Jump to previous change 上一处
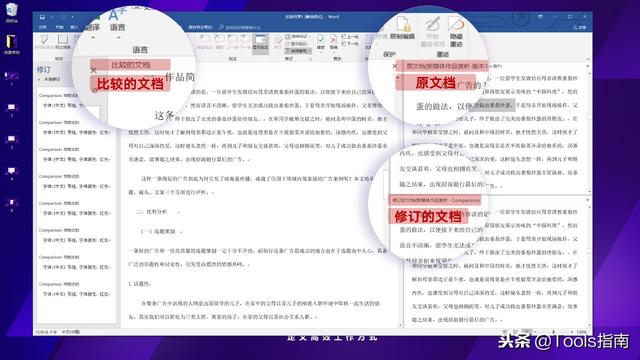This screenshot has width=640, height=360. 350,37
